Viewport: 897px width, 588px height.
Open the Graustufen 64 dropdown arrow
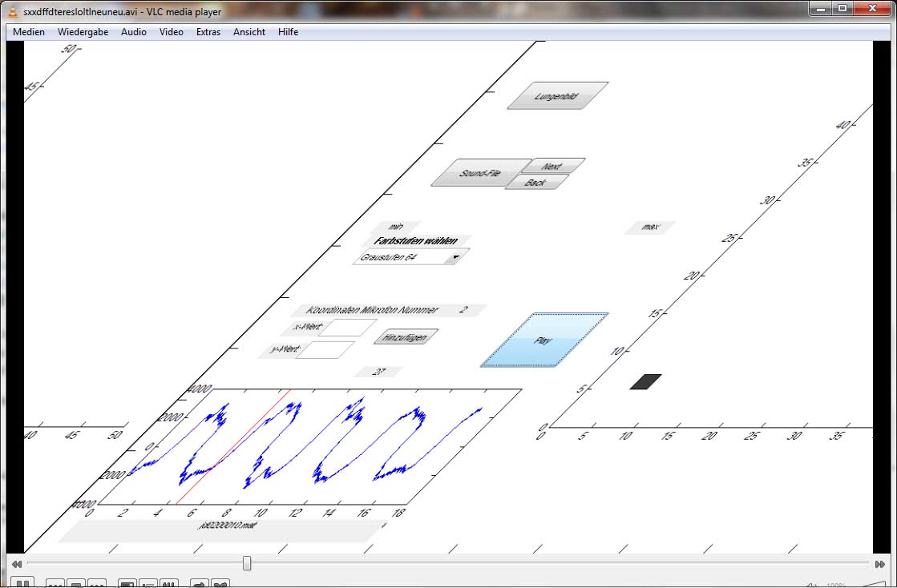[455, 257]
